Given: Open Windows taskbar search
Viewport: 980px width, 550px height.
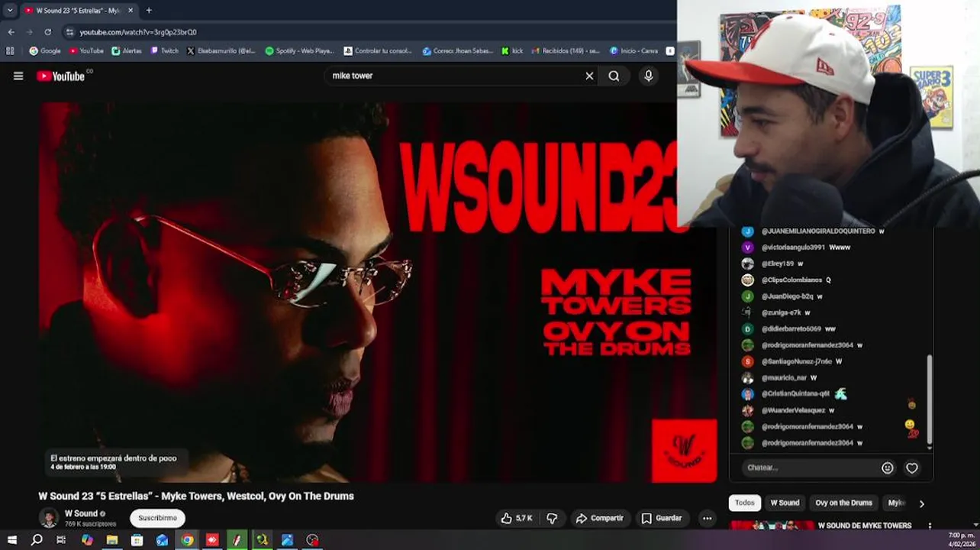Looking at the screenshot, I should [x=37, y=540].
